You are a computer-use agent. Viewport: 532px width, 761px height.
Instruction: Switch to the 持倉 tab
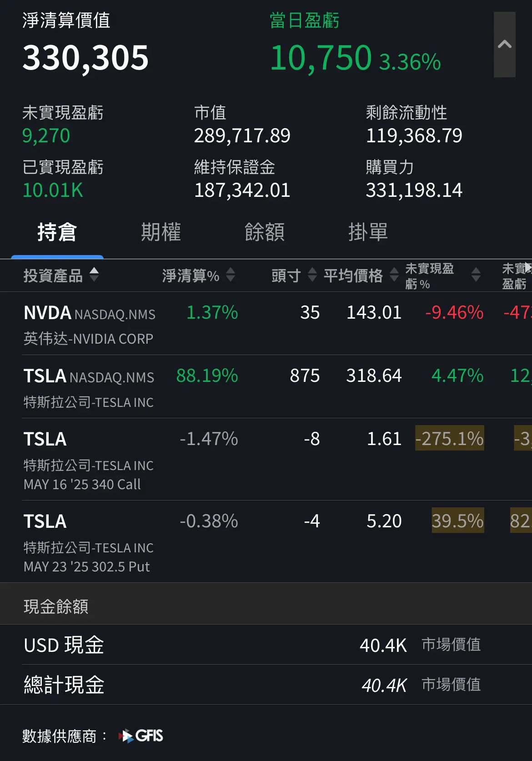pos(57,232)
